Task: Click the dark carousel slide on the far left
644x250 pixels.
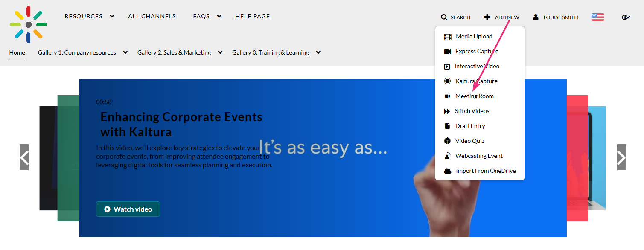Action: [x=48, y=158]
